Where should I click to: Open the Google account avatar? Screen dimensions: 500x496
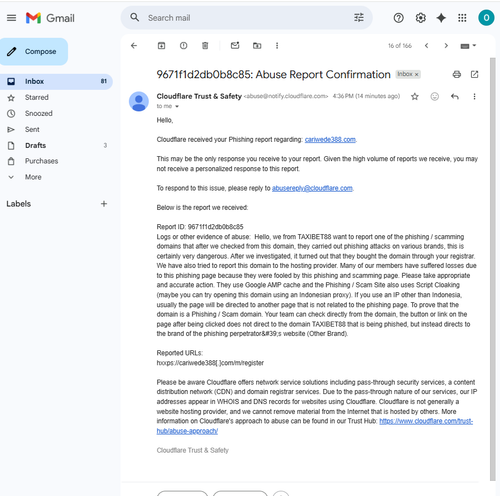486,18
